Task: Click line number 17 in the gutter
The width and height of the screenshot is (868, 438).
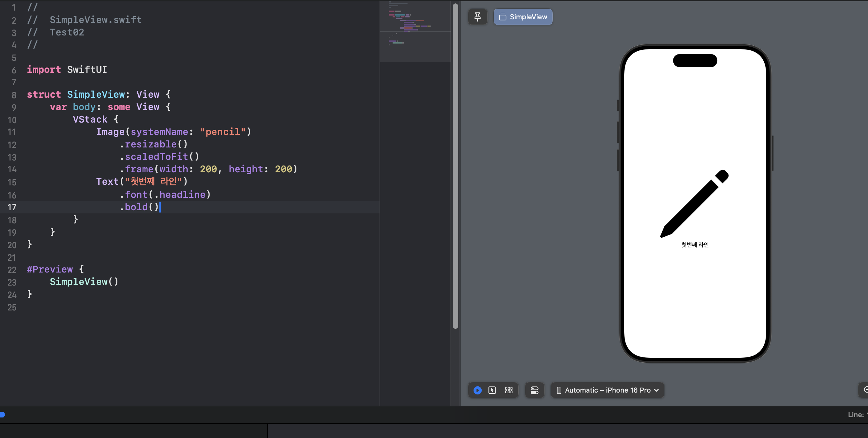Action: pos(12,207)
